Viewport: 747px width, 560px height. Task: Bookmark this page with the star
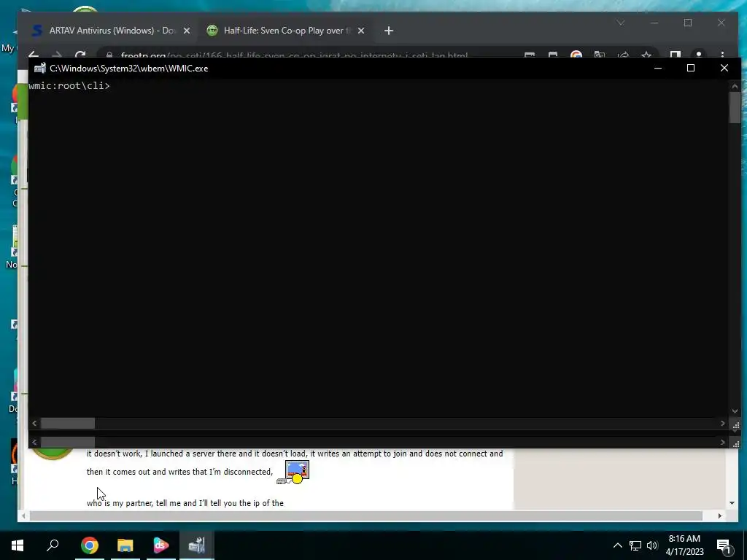(646, 54)
